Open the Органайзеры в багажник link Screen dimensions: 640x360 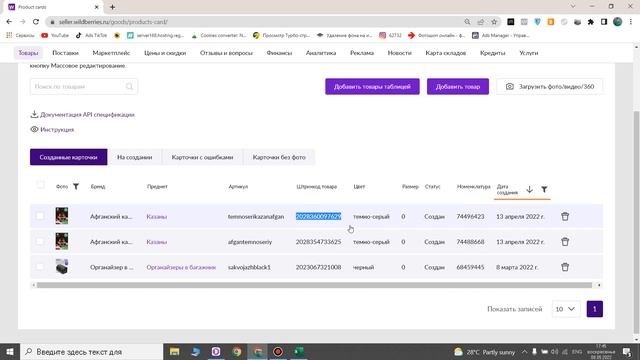click(181, 267)
